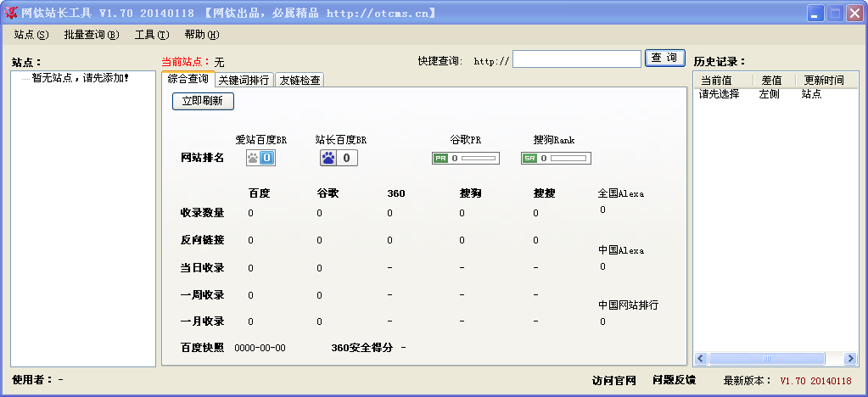The width and height of the screenshot is (868, 397).
Task: Open the 访问官网 link
Action: tap(614, 380)
